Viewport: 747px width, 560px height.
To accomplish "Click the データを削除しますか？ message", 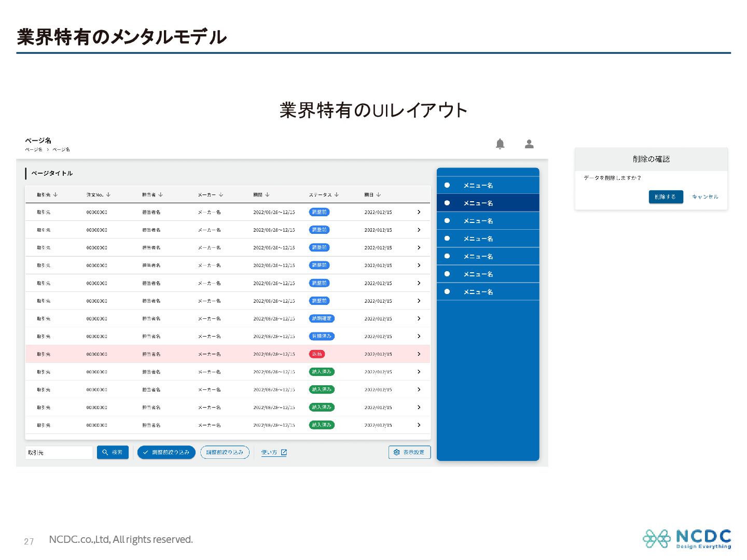I will coord(612,178).
